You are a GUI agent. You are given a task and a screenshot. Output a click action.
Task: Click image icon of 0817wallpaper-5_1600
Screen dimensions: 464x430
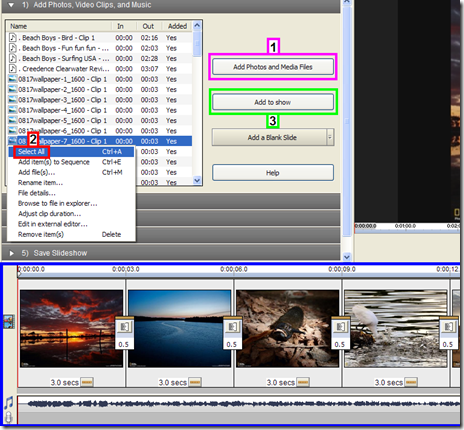coord(13,120)
